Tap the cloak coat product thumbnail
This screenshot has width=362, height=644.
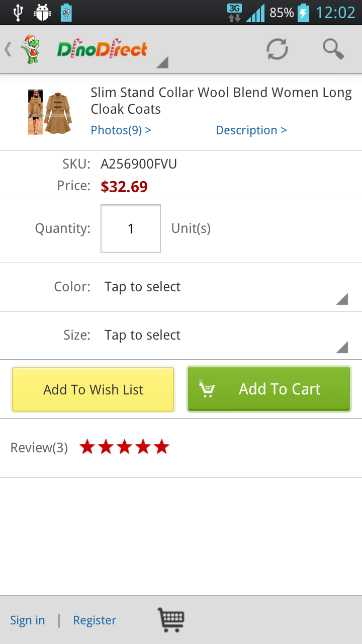50,112
